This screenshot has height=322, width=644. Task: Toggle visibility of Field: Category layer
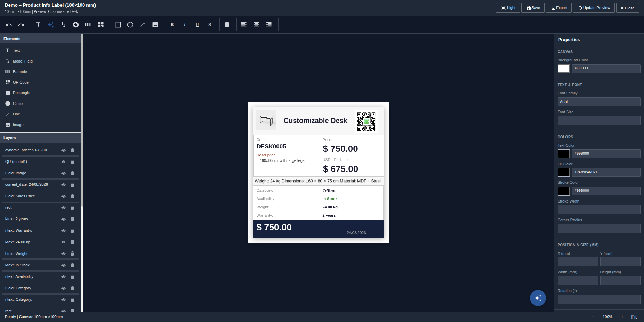(64, 288)
